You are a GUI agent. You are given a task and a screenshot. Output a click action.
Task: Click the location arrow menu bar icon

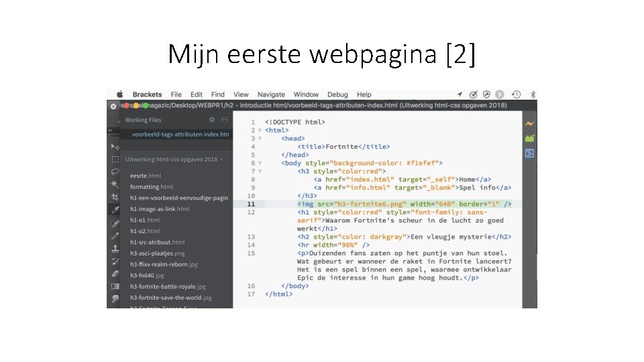point(460,95)
